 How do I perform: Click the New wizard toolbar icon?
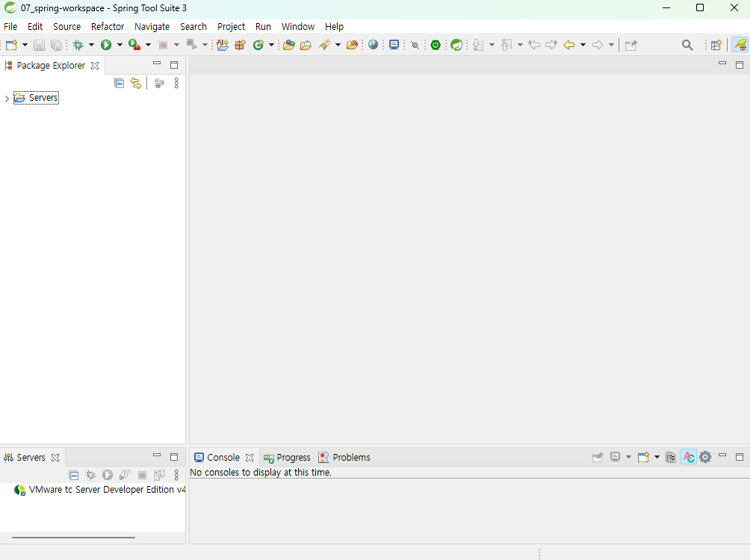(11, 45)
